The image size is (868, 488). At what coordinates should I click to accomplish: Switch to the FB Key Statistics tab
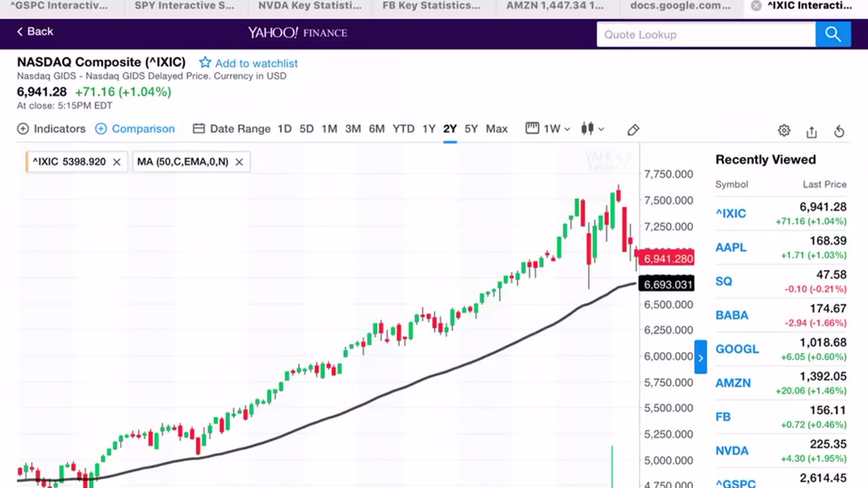click(x=431, y=5)
